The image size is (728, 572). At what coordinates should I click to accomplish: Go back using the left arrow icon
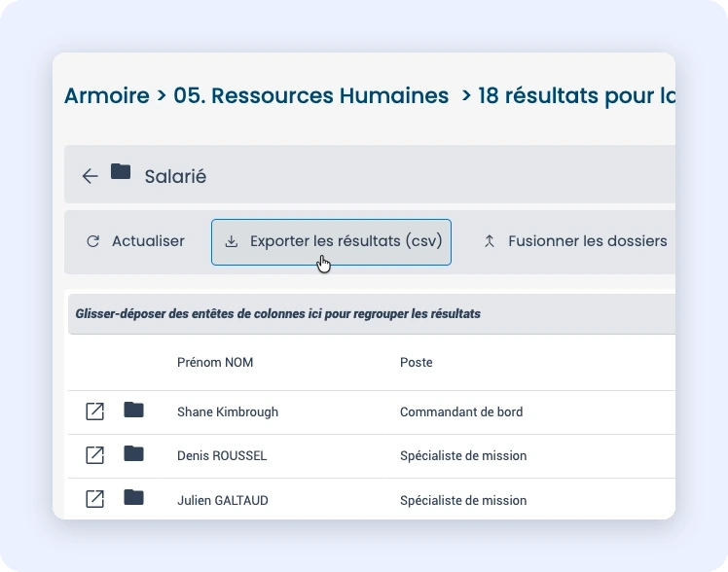click(90, 176)
